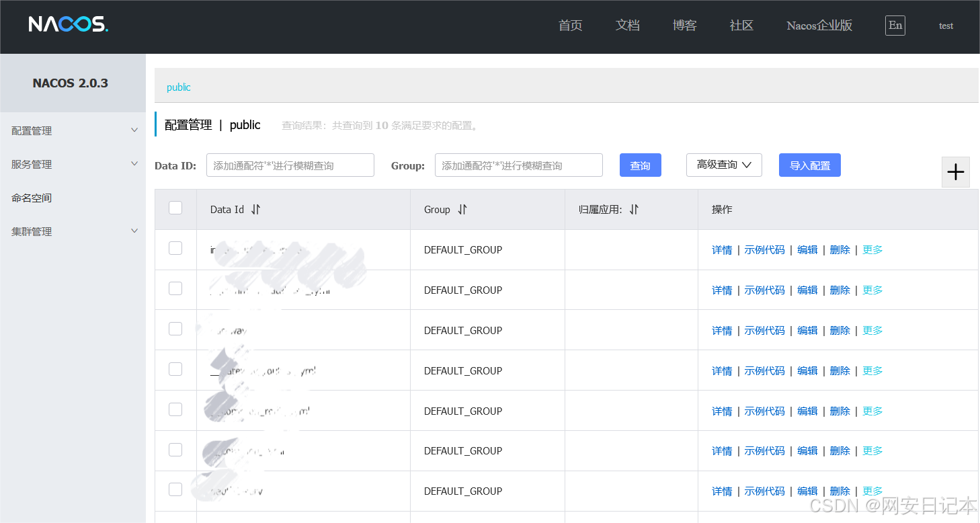The image size is (980, 523).
Task: Open 详情 for the sixth row
Action: click(x=722, y=451)
